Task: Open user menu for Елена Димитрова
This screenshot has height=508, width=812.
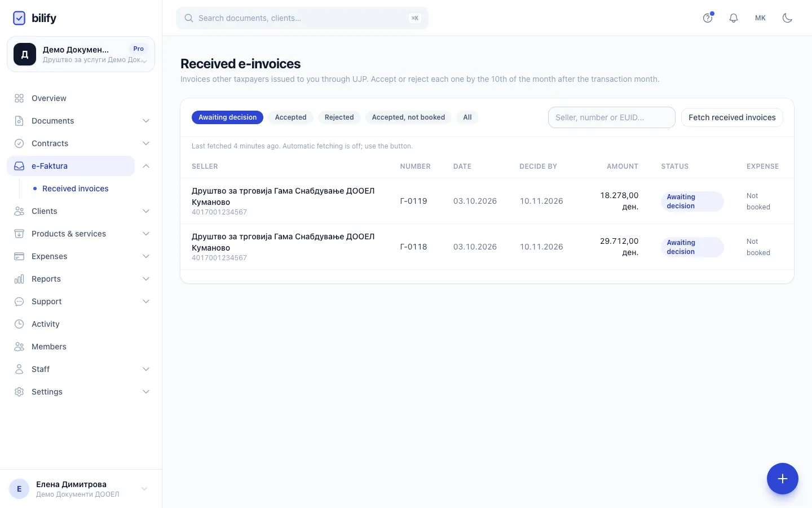Action: (x=81, y=489)
